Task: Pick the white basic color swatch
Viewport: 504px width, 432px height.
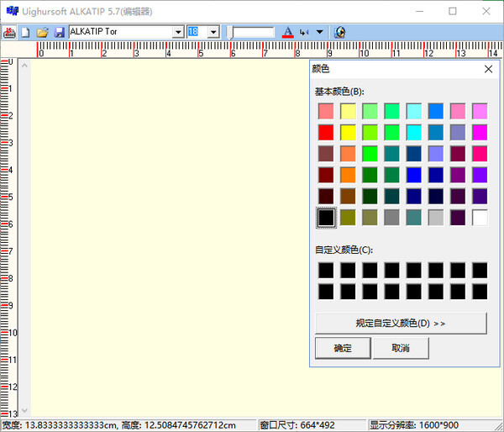Action: [x=480, y=218]
